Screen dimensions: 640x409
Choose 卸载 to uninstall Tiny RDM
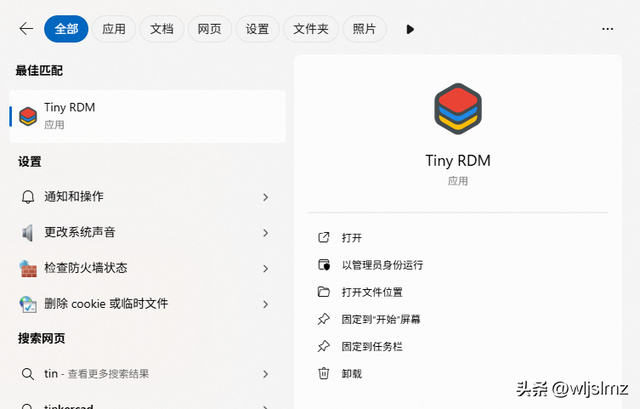click(x=352, y=373)
